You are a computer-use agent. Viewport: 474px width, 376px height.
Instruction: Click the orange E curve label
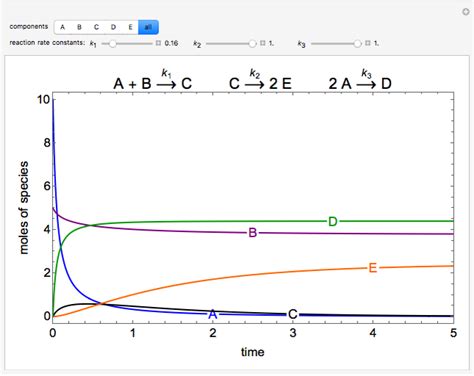[373, 268]
